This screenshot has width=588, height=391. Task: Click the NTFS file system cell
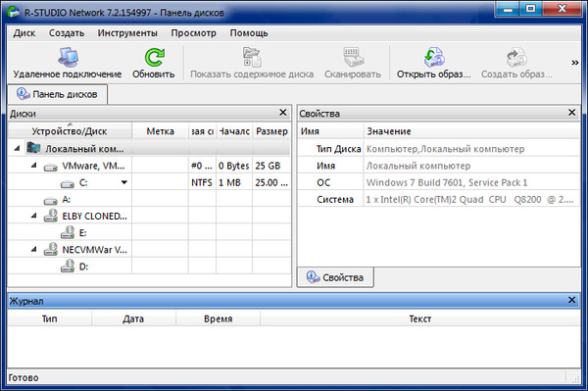(x=201, y=182)
